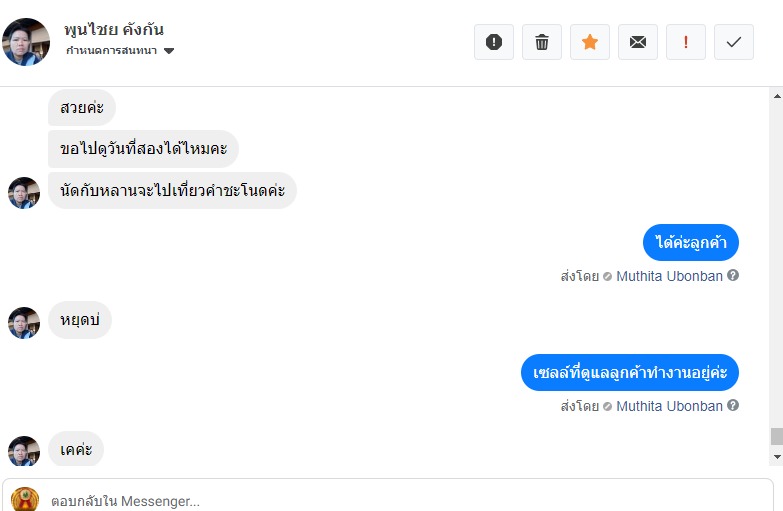Screen dimensions: 783x511
Task: Mark conversation unread with envelope icon
Action: click(x=638, y=42)
